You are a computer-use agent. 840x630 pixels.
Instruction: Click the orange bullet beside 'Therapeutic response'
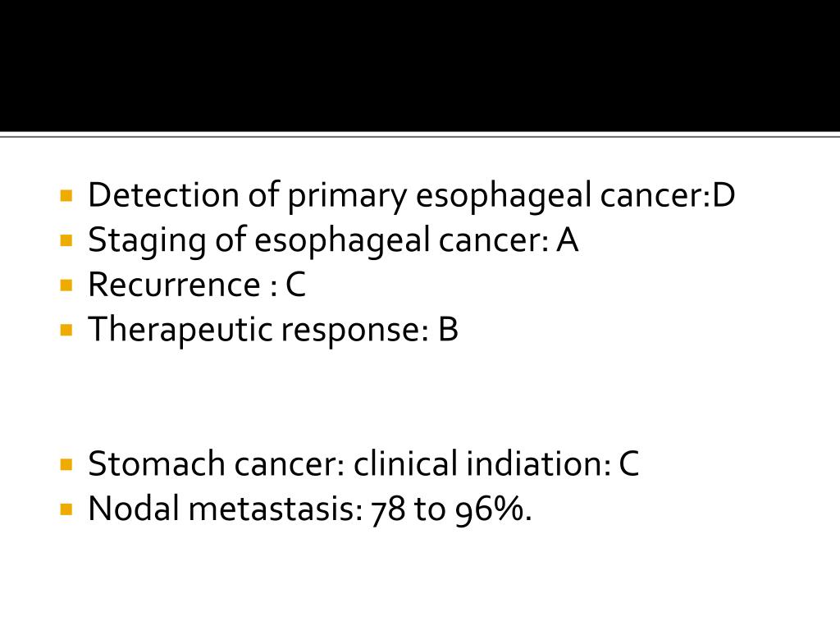tap(66, 330)
